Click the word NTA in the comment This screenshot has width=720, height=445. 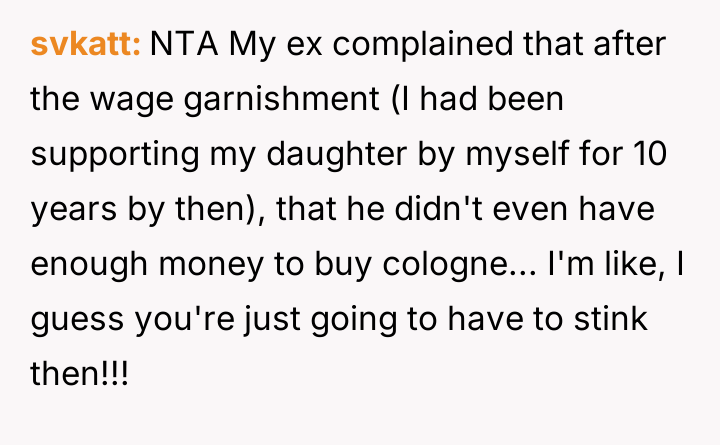pyautogui.click(x=185, y=45)
